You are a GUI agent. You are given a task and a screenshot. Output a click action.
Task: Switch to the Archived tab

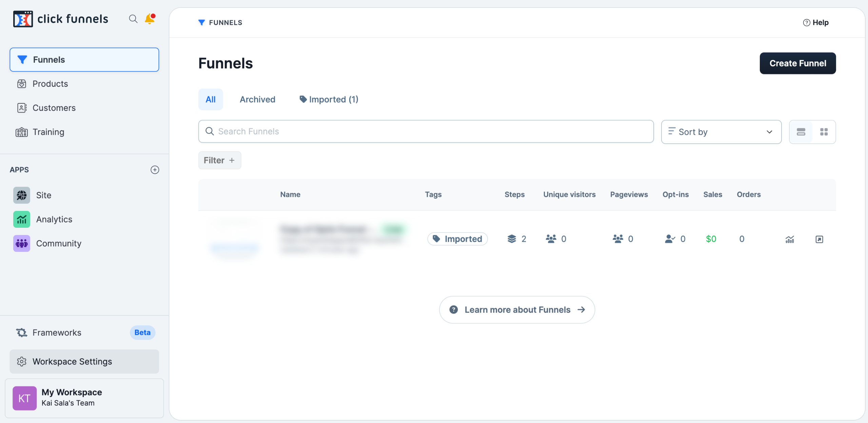click(257, 99)
